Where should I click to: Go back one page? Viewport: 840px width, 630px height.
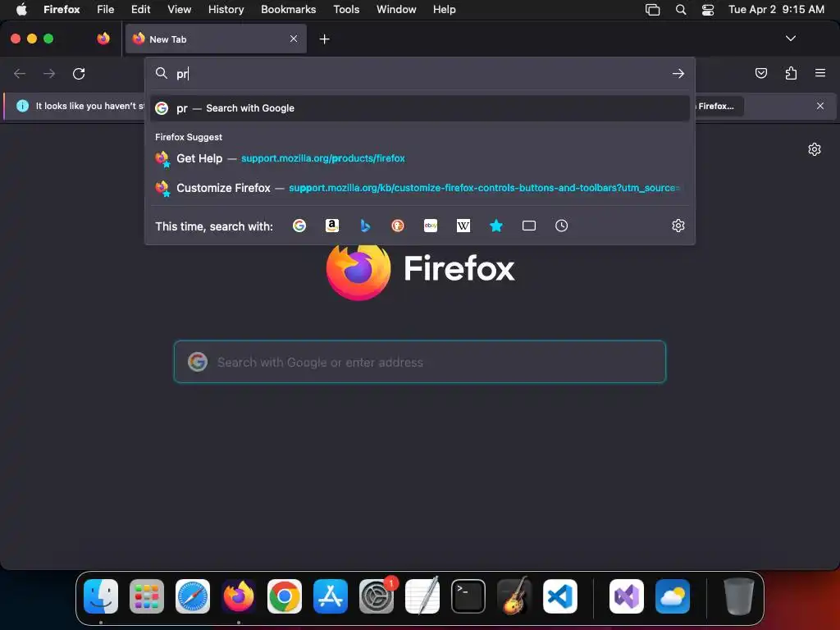(20, 73)
